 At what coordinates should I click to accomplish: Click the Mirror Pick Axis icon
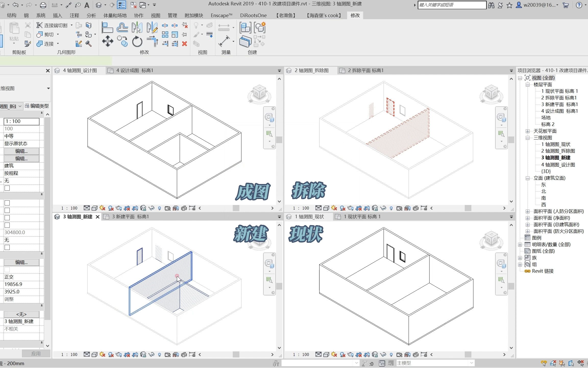click(137, 28)
